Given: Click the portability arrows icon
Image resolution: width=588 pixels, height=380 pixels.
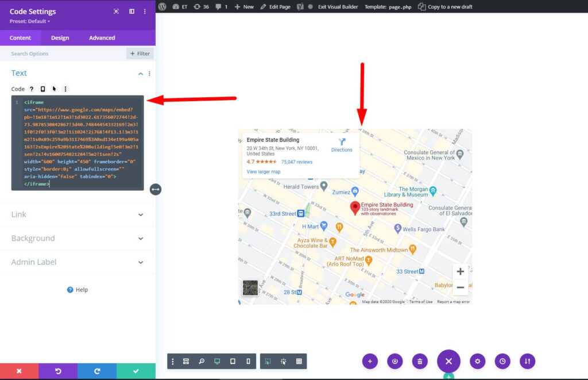Looking at the screenshot, I should coord(528,362).
